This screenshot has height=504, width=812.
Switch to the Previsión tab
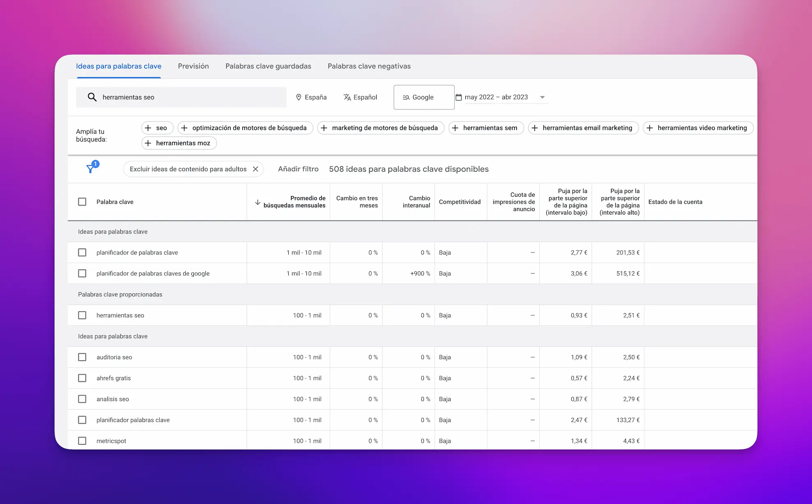(193, 66)
